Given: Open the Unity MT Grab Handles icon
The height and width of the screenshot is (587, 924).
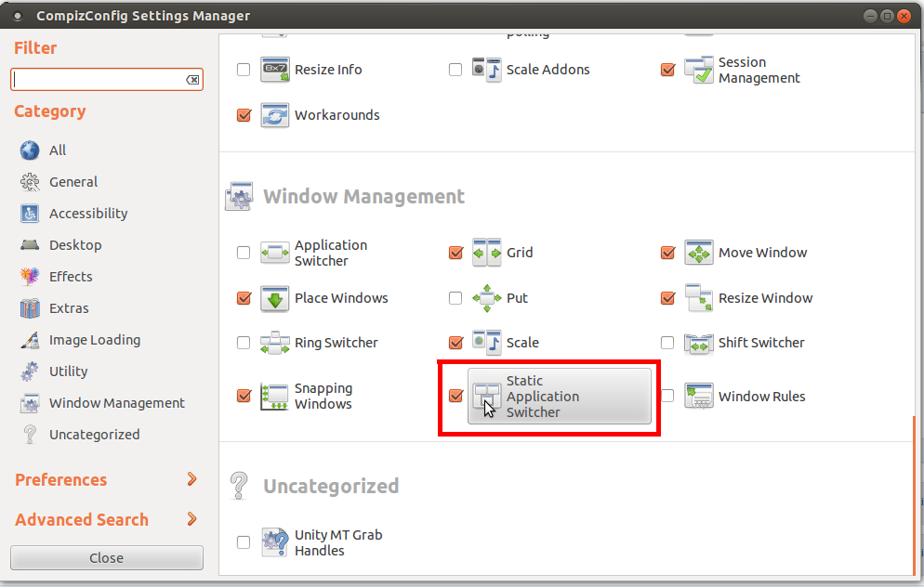Looking at the screenshot, I should pos(274,542).
